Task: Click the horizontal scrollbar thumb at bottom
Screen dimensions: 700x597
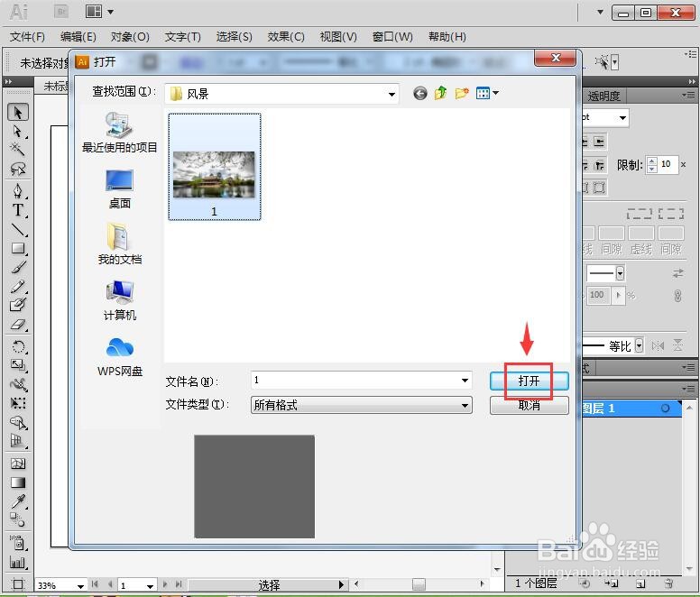Action: (419, 584)
